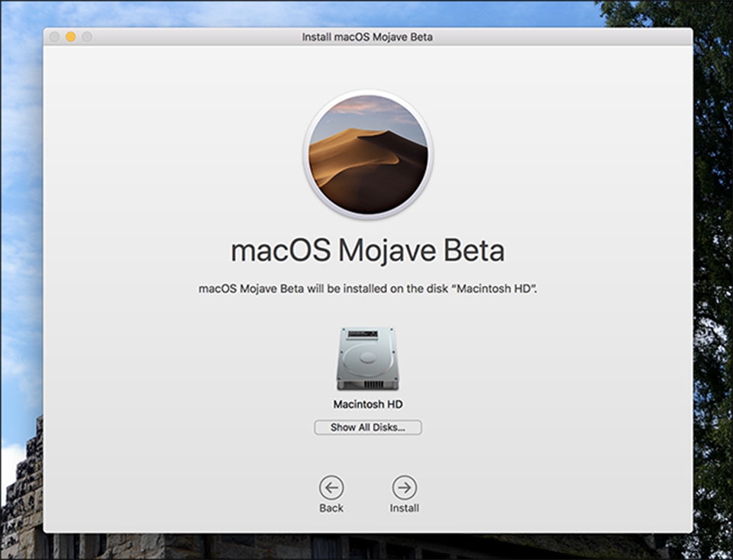
Task: Click the Install macOS Mojave Beta title bar
Action: 365,36
